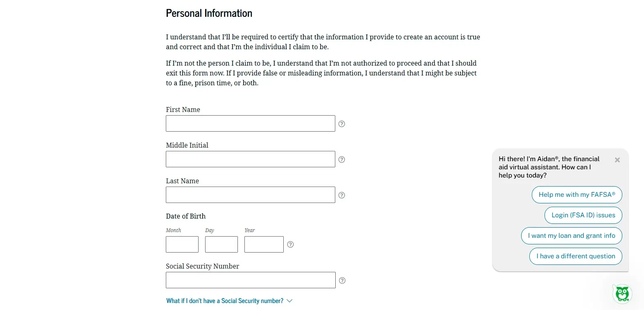Click the Last Name question mark icon
Screen dimensions: 644x310
(x=342, y=195)
